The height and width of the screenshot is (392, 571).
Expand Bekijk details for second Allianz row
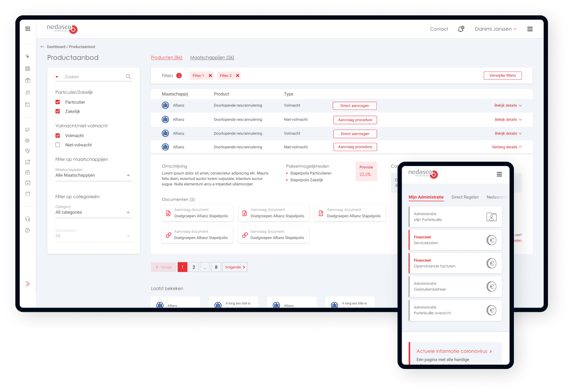(x=508, y=119)
